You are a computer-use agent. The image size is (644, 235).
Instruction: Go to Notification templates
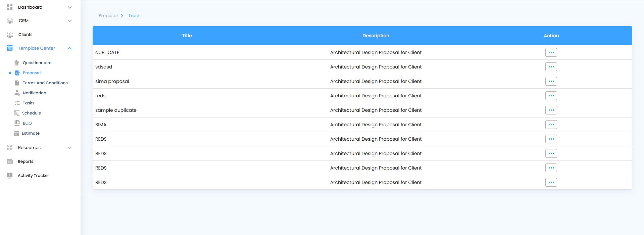click(34, 93)
